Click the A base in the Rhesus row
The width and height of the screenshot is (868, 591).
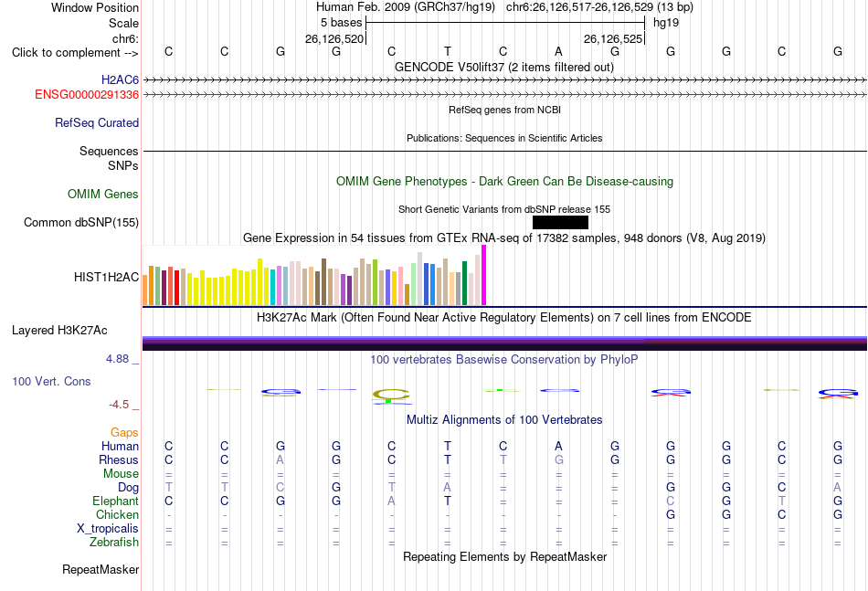click(281, 459)
